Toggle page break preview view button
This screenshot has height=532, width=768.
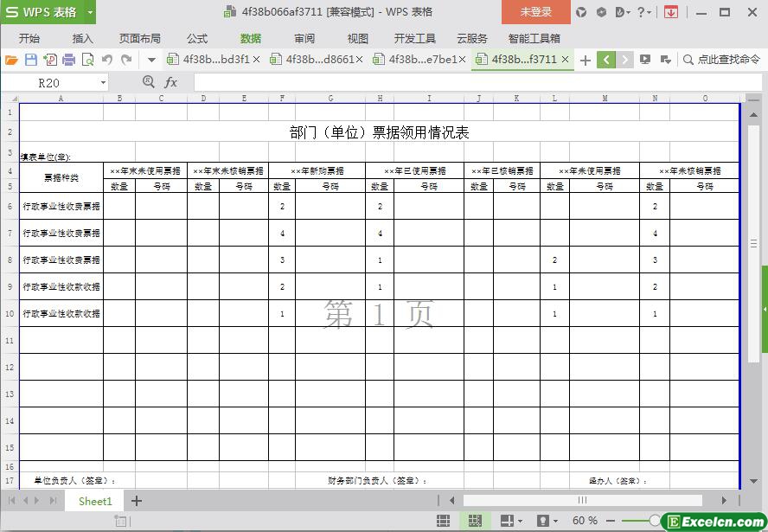click(474, 521)
